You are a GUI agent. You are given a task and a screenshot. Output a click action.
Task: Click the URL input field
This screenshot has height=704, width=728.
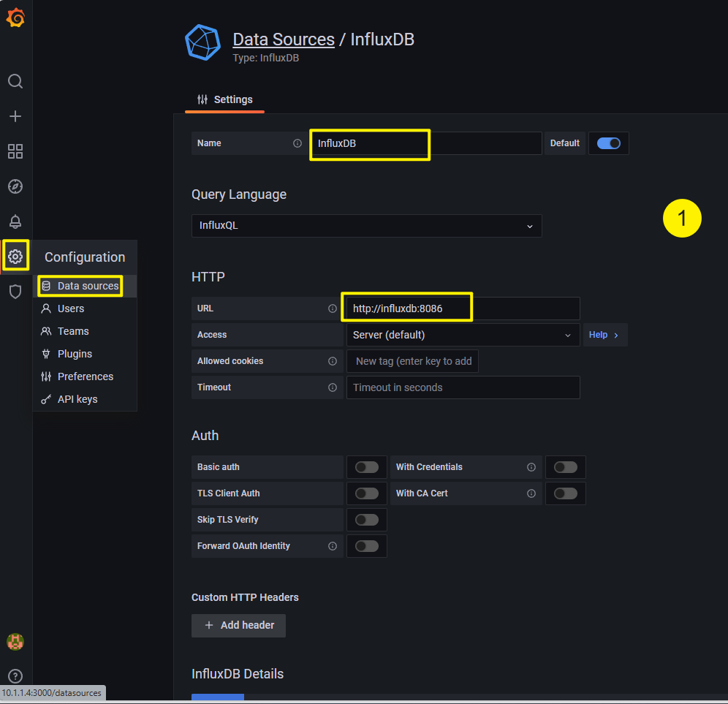[x=463, y=309]
